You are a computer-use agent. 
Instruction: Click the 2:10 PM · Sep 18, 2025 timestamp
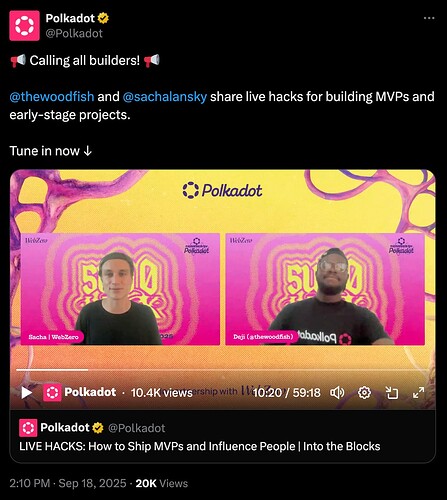tap(68, 483)
